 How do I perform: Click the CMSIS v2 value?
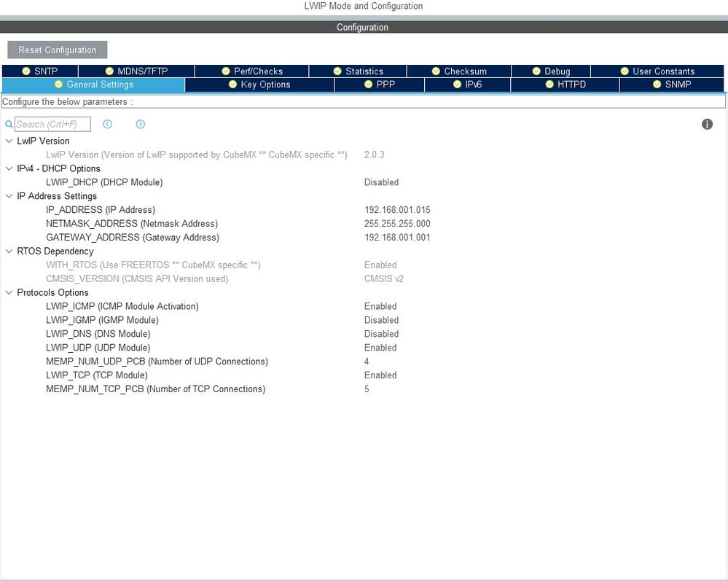(x=384, y=278)
